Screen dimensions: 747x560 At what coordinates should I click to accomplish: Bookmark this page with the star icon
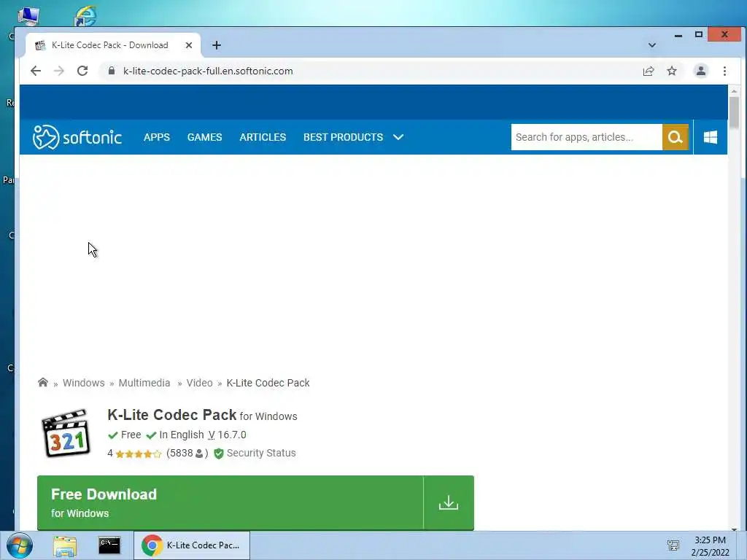pyautogui.click(x=672, y=71)
